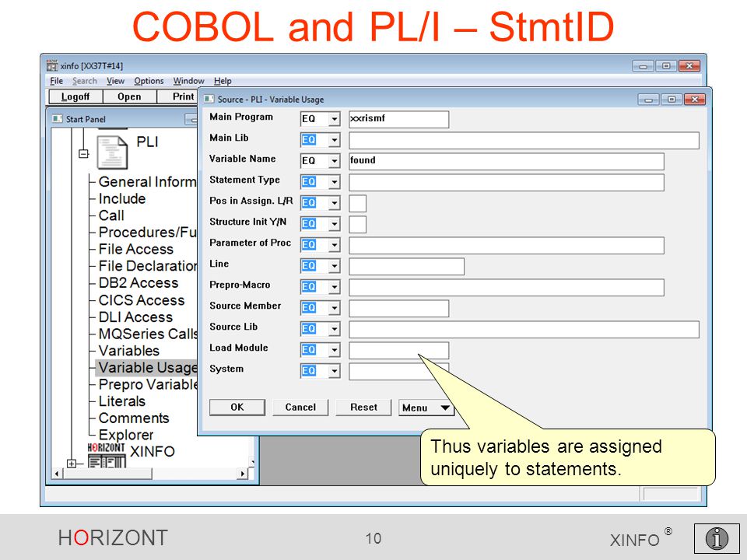
Task: Select File Access tree item
Action: [x=135, y=249]
